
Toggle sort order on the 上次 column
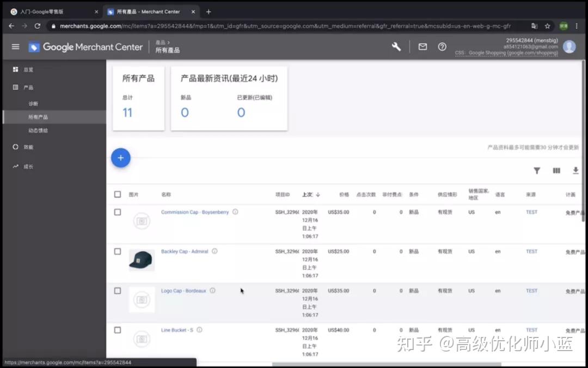point(310,194)
